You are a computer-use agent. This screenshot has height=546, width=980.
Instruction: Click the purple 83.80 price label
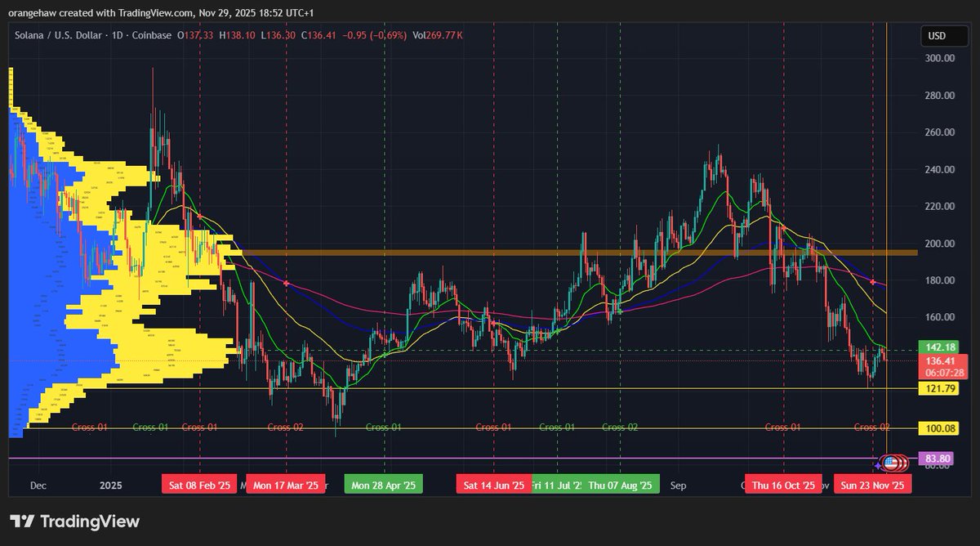934,459
